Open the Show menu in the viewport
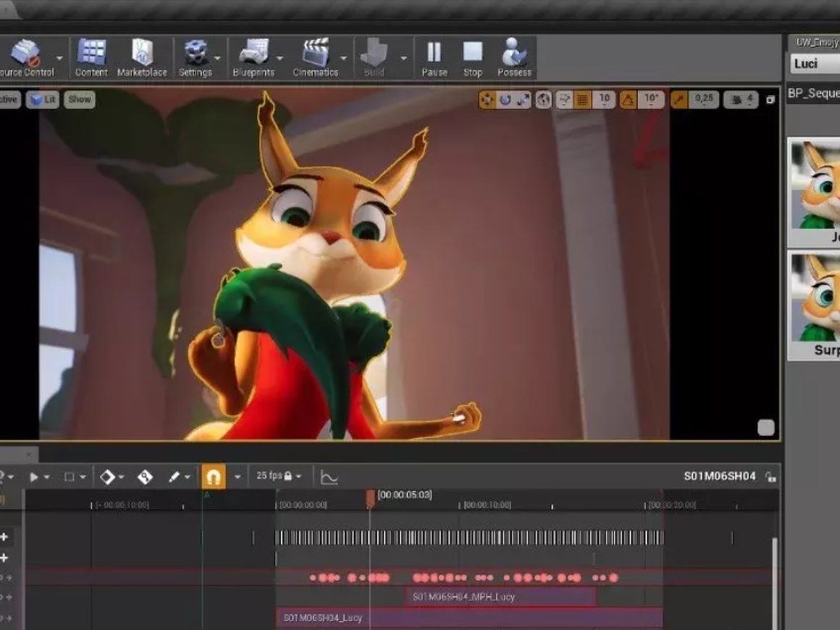 click(78, 100)
